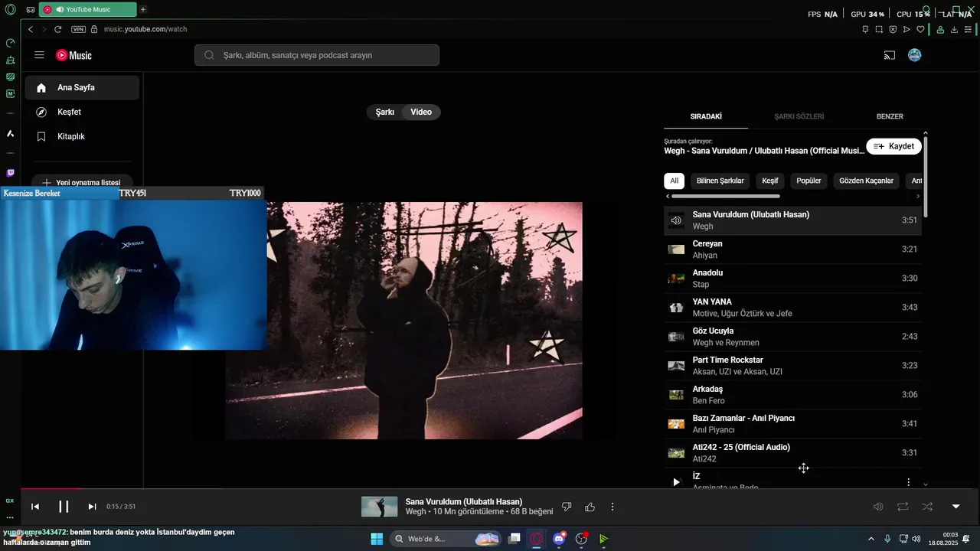Image resolution: width=980 pixels, height=551 pixels.
Task: Play Göz Ucuyla from the queue
Action: (792, 337)
